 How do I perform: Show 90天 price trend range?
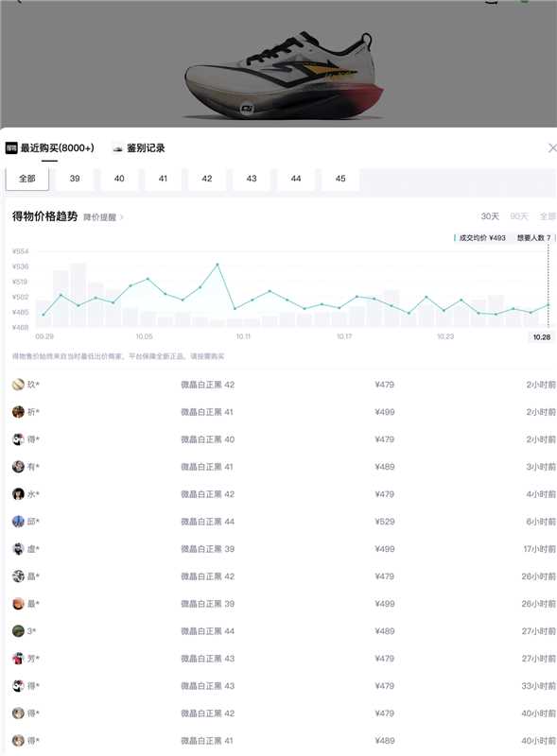pyautogui.click(x=519, y=216)
